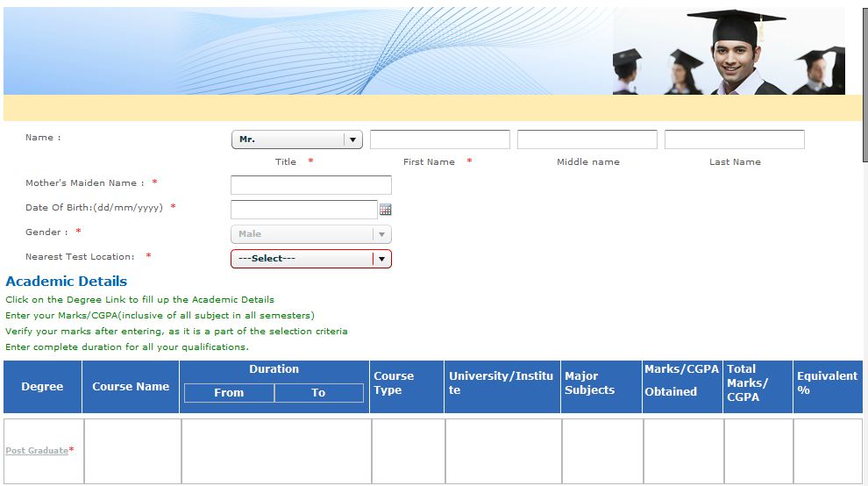Click the Major Subjects column header

pyautogui.click(x=601, y=387)
